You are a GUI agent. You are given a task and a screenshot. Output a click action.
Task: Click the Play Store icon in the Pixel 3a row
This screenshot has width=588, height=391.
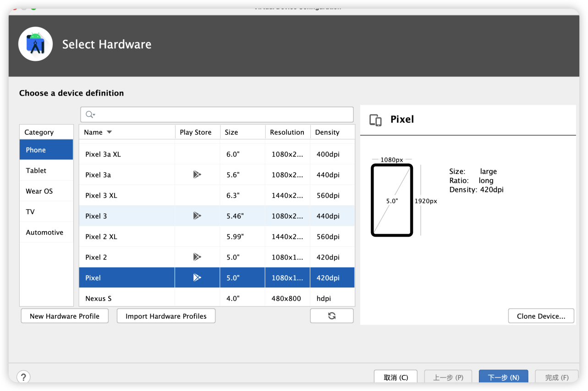(197, 174)
